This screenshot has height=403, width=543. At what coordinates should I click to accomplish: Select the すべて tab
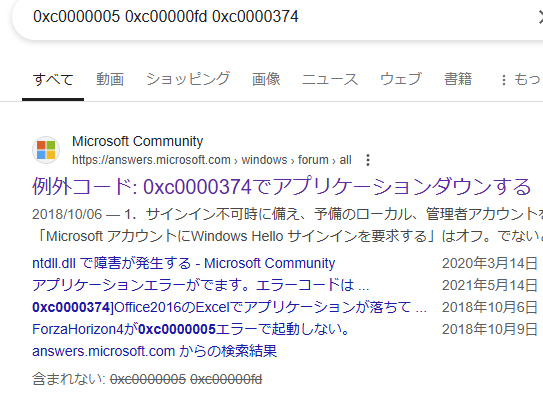[x=53, y=79]
